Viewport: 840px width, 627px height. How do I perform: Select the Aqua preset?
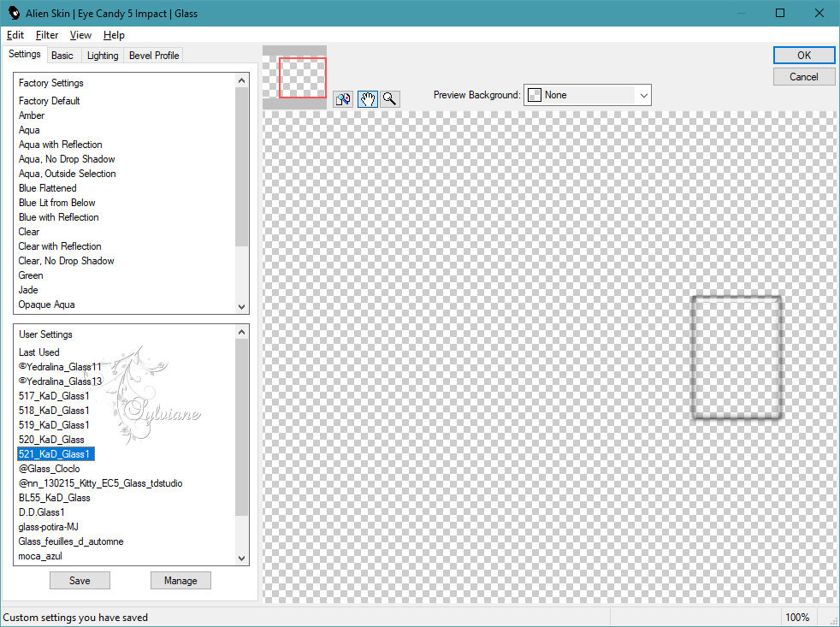coord(29,130)
